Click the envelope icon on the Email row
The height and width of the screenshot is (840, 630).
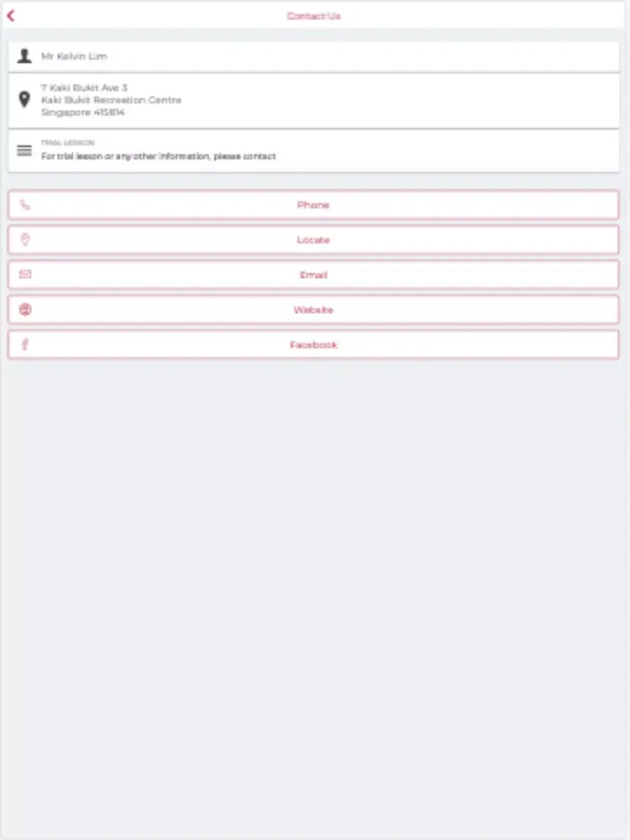(24, 274)
